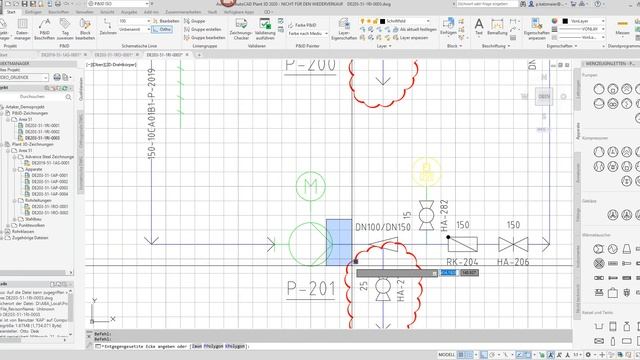This screenshot has width=640, height=360.
Task: Pick first compressor symbol under Kompressoren
Action: pyautogui.click(x=599, y=152)
